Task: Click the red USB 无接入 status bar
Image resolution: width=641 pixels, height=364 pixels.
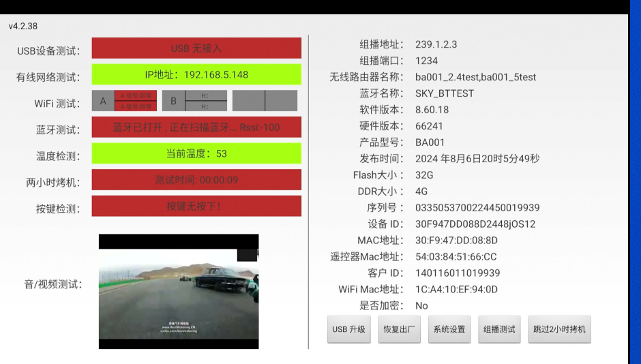Action: 196,48
